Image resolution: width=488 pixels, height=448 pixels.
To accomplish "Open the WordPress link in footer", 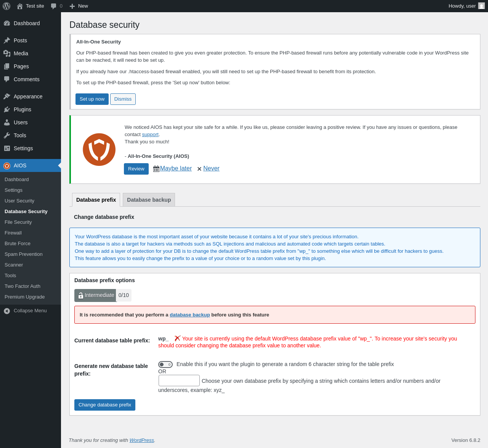I will point(141,440).
